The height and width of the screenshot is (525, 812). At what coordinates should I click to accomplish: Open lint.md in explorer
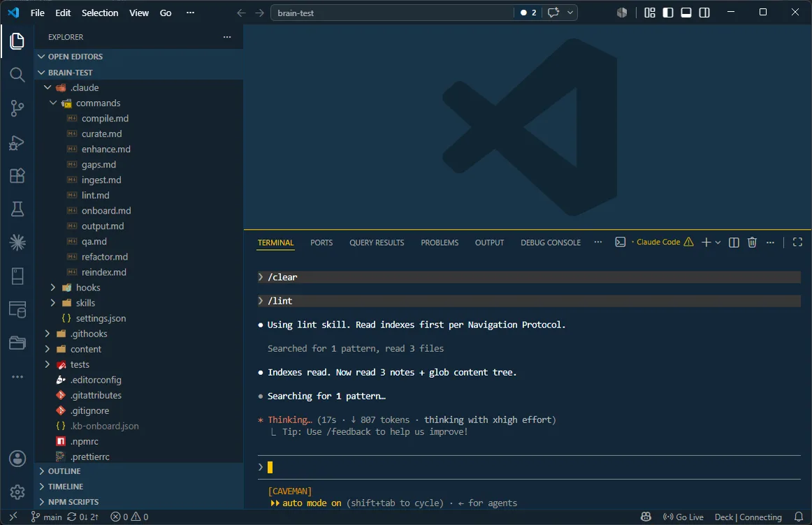pyautogui.click(x=95, y=195)
